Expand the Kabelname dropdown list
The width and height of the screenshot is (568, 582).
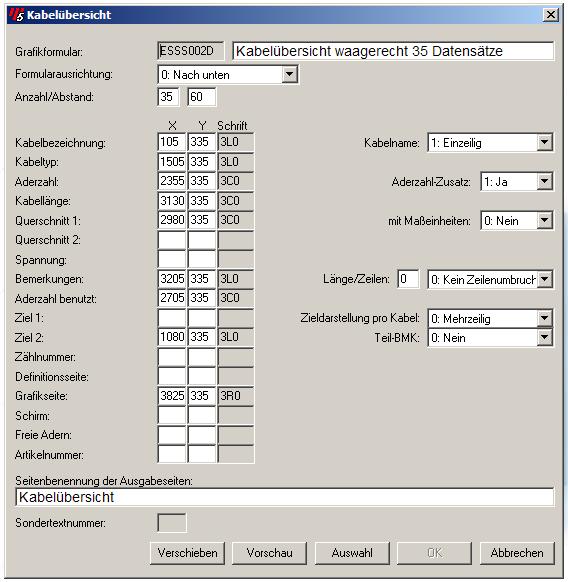pyautogui.click(x=544, y=143)
